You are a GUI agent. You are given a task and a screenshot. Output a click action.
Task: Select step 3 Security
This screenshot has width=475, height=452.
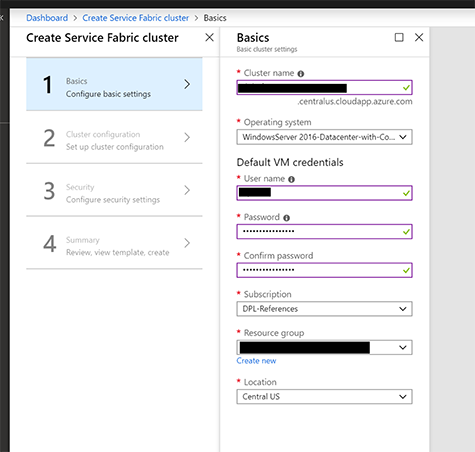[x=114, y=190]
